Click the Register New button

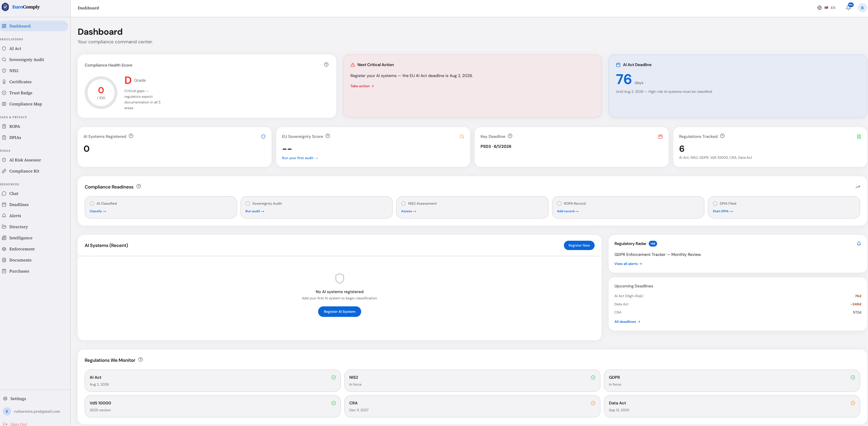point(579,246)
